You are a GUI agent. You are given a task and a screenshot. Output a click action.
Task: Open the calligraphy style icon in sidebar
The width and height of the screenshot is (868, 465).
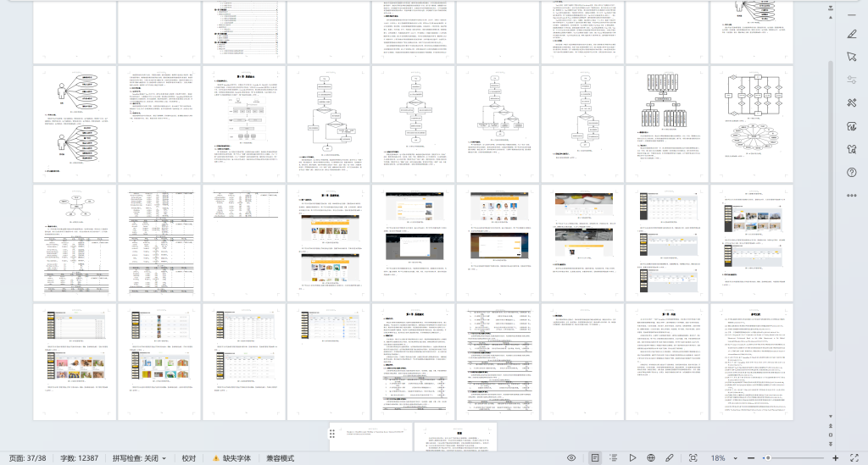pos(852,126)
